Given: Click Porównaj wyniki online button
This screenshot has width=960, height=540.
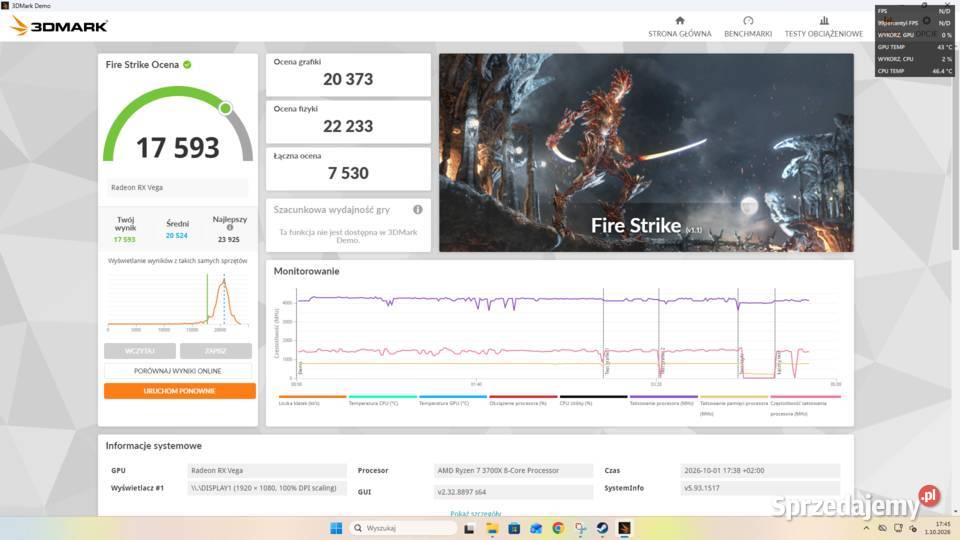Looking at the screenshot, I should coord(178,371).
